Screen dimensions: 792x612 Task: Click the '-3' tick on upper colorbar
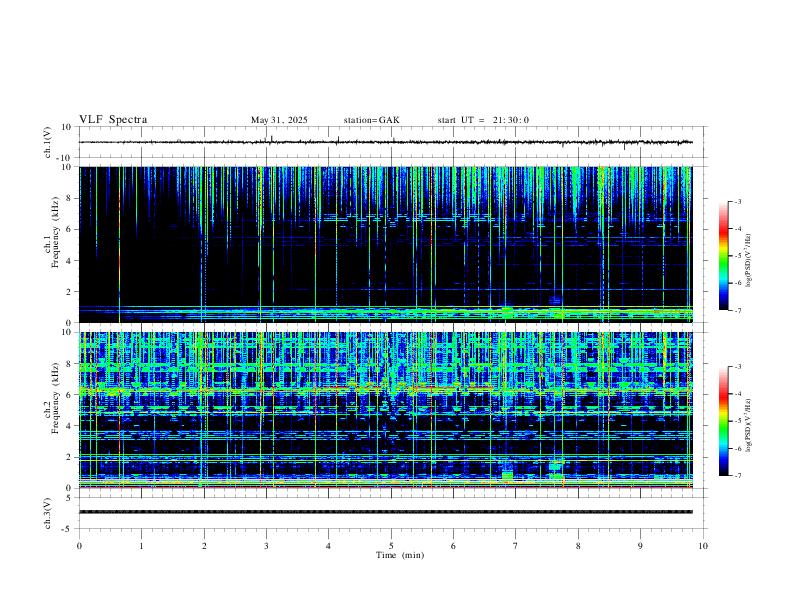738,201
